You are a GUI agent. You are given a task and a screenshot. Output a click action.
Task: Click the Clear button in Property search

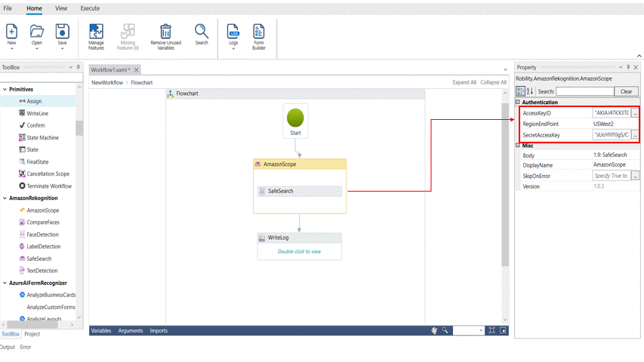(x=626, y=91)
